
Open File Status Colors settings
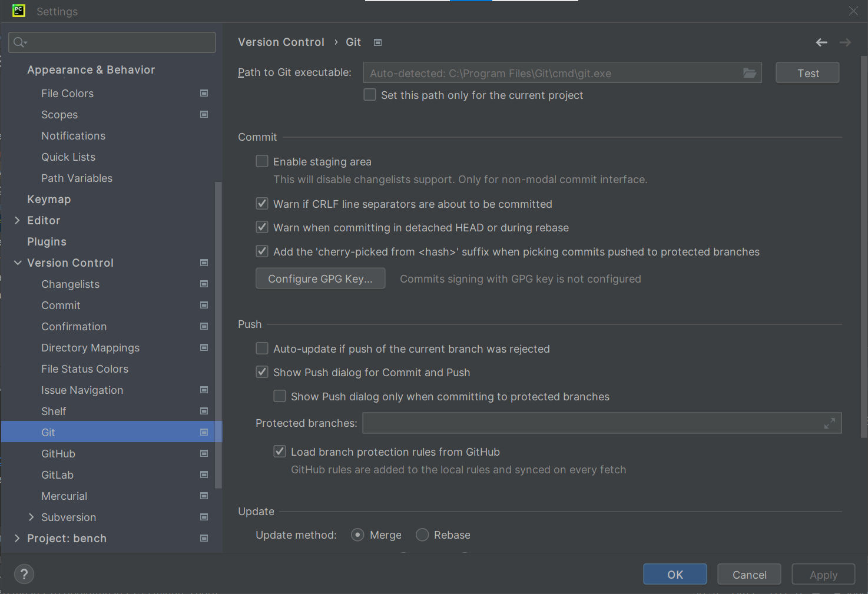click(85, 369)
